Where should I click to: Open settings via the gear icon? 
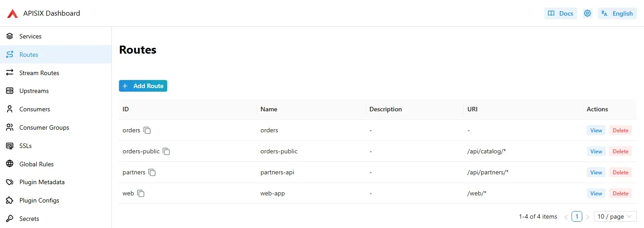pyautogui.click(x=588, y=13)
